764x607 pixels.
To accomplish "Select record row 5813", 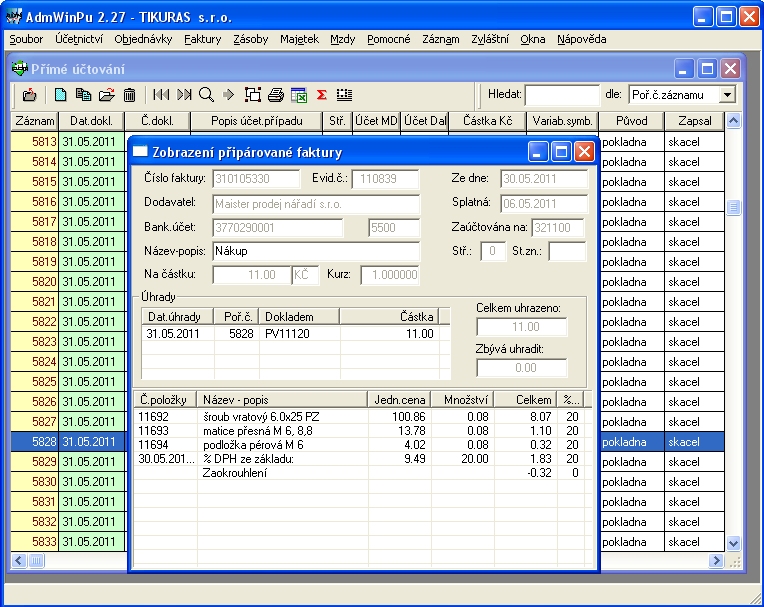I will tap(367, 142).
